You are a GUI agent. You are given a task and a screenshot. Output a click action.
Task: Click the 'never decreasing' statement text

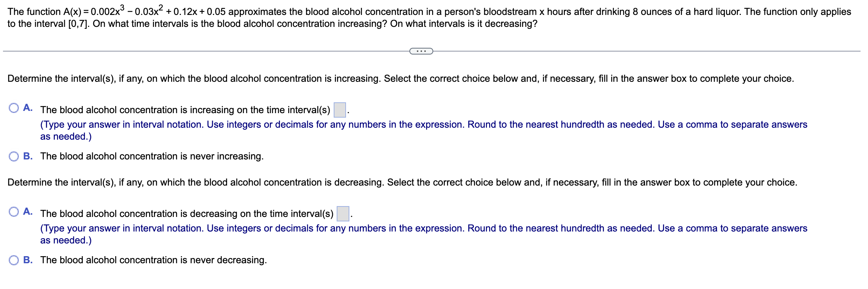153,260
